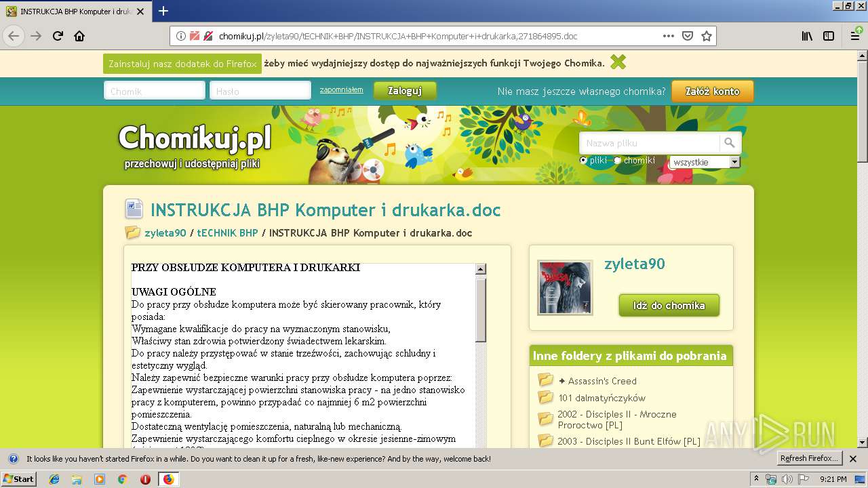Open the Windows Start menu
This screenshot has height=488, width=868.
18,479
